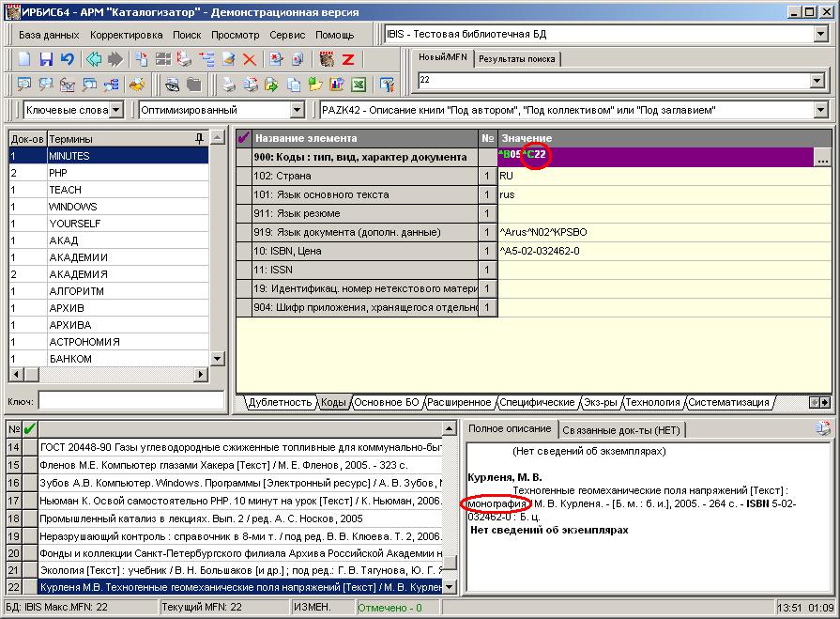Click the eye view icon in toolbar
The image size is (840, 619).
[173, 85]
